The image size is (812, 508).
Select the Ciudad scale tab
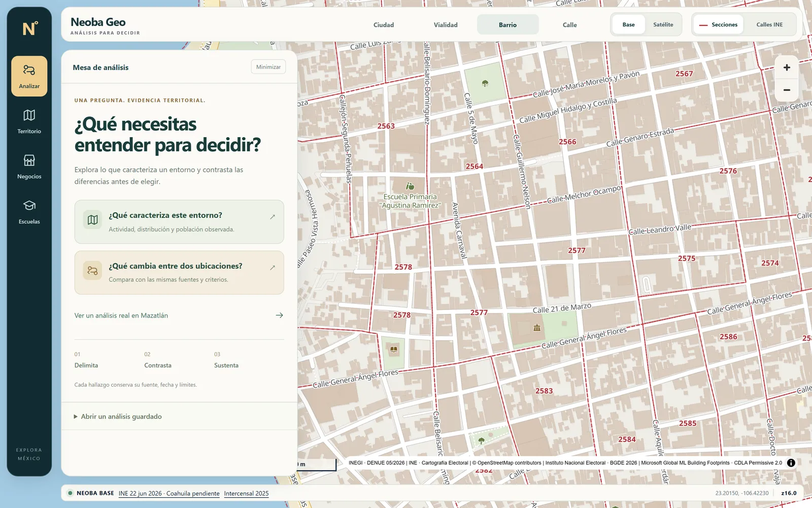[384, 25]
